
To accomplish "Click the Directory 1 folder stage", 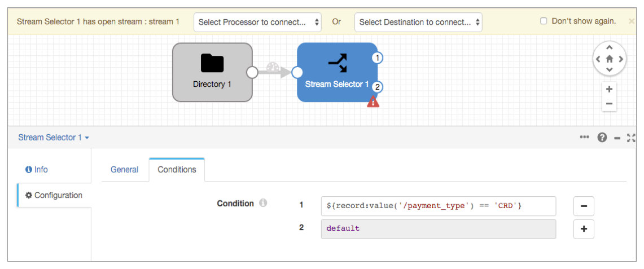I will coord(212,72).
